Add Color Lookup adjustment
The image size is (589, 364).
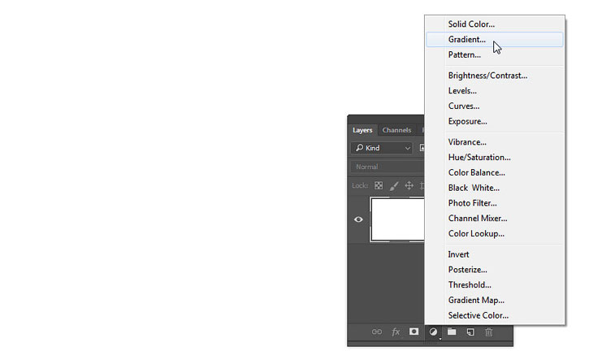(x=495, y=234)
